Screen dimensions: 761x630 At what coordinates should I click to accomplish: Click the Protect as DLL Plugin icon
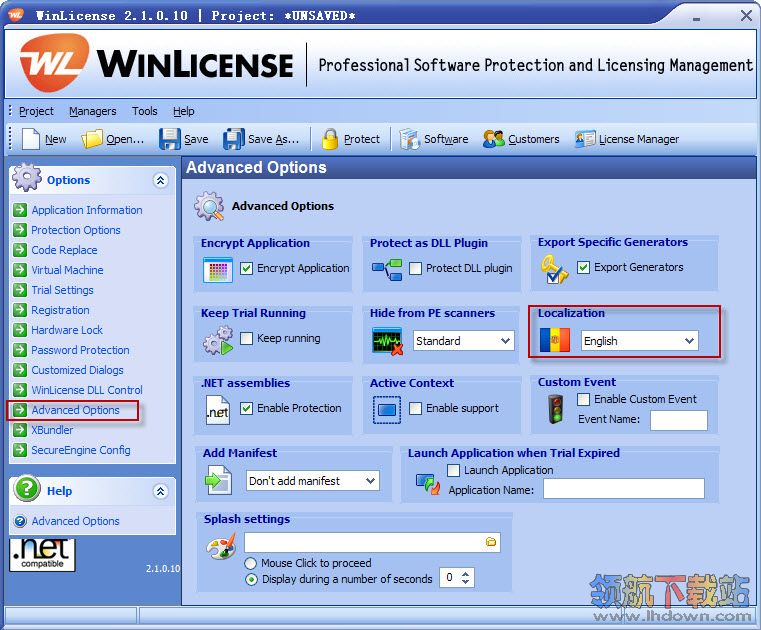tap(387, 269)
